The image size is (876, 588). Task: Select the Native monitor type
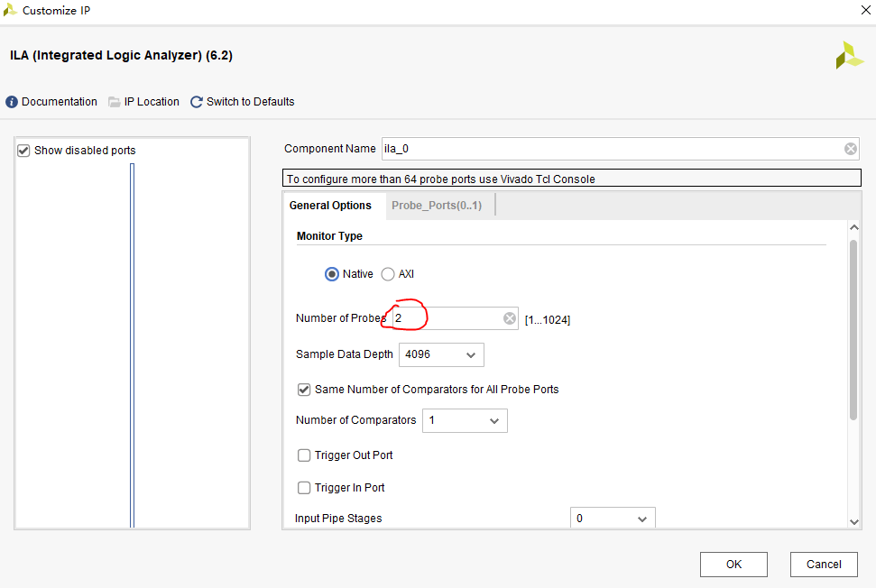332,274
